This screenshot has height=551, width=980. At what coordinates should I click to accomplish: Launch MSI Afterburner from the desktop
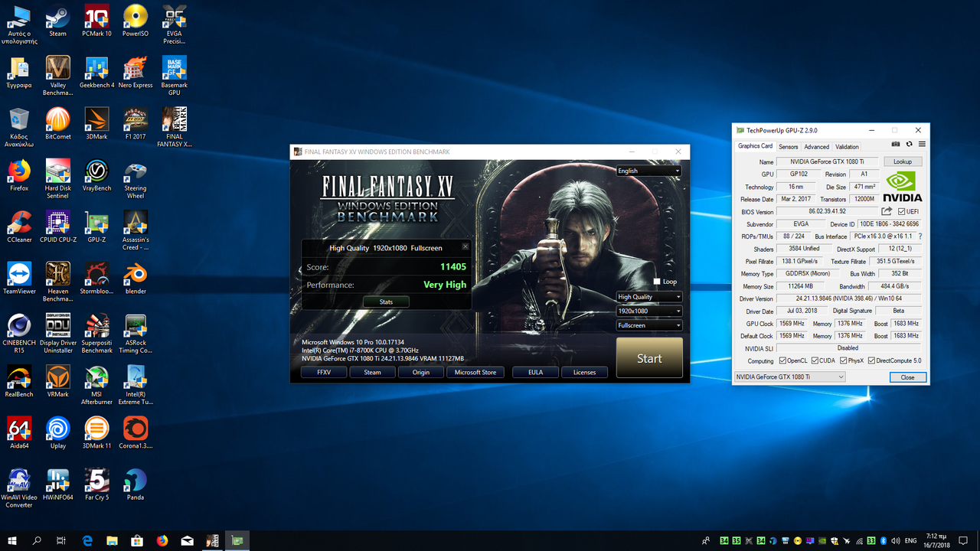(x=96, y=384)
